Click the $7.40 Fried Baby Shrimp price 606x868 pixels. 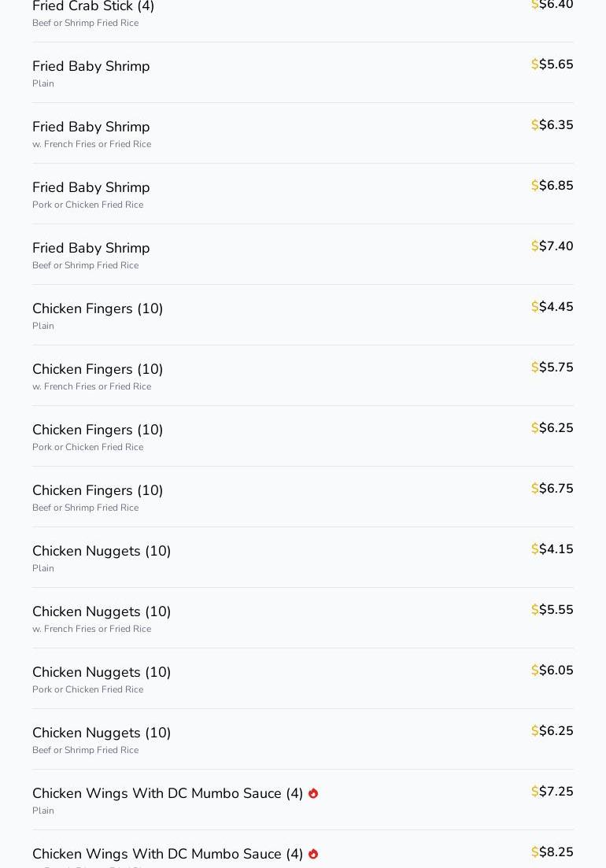(552, 246)
